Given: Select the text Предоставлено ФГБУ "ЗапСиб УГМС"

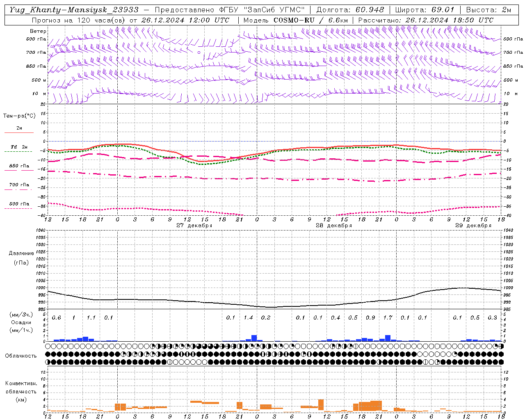Looking at the screenshot, I should [230, 9].
